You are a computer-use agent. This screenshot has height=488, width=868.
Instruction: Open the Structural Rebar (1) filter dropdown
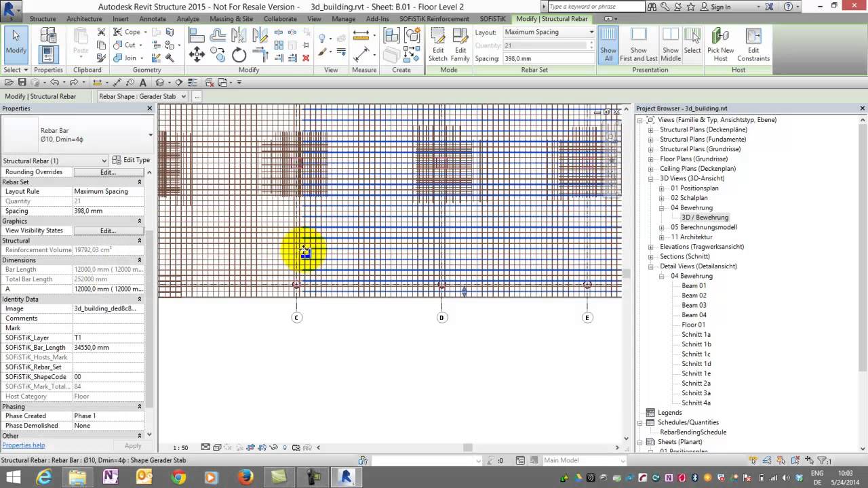pyautogui.click(x=55, y=161)
